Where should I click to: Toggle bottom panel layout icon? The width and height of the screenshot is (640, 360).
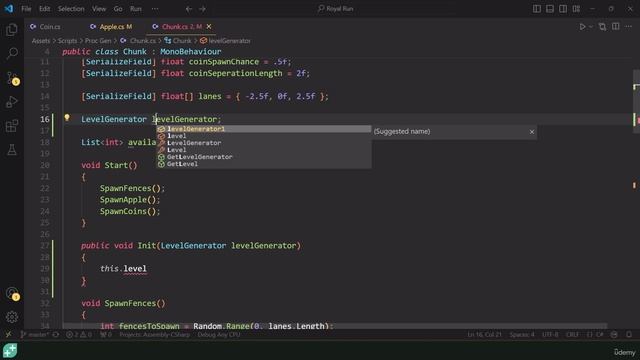(550, 9)
